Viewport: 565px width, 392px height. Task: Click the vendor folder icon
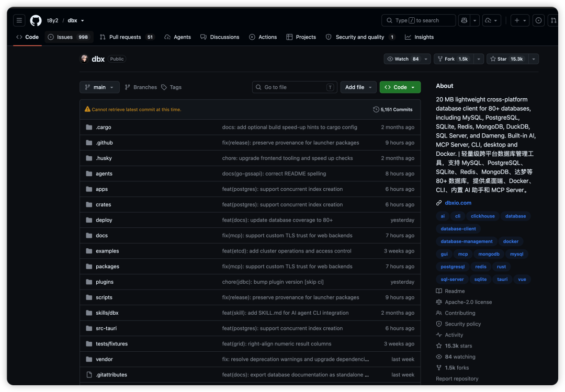89,359
